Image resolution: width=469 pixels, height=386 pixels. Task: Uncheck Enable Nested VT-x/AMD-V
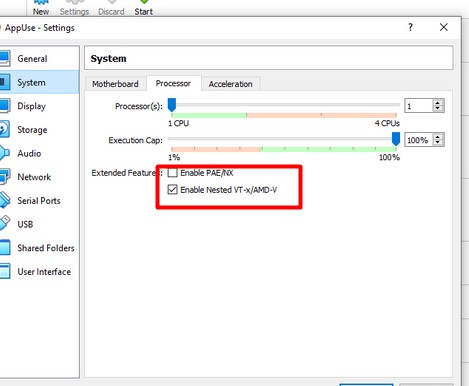click(x=173, y=190)
